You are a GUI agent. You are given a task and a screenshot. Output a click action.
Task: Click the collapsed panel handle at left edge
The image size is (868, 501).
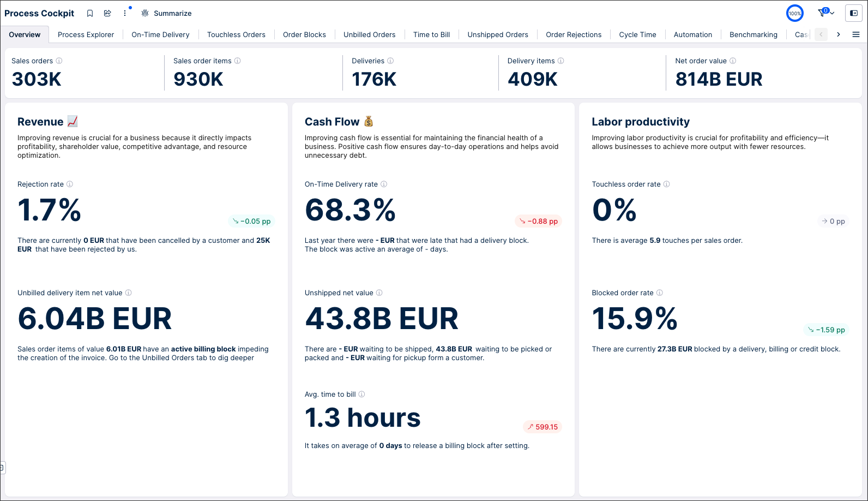[2, 468]
